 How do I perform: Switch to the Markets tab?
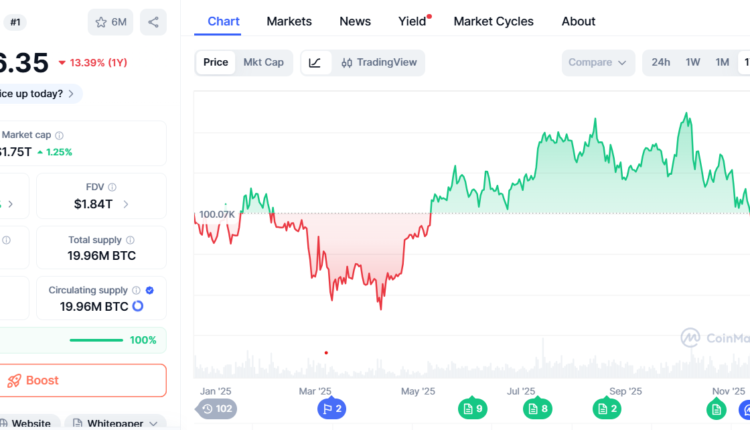(x=289, y=21)
